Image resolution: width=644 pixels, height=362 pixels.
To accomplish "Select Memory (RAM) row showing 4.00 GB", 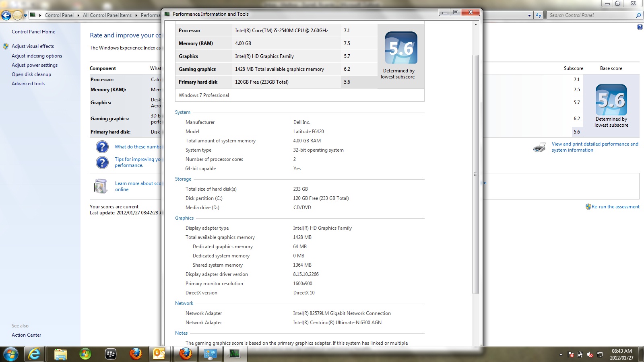I will click(277, 43).
